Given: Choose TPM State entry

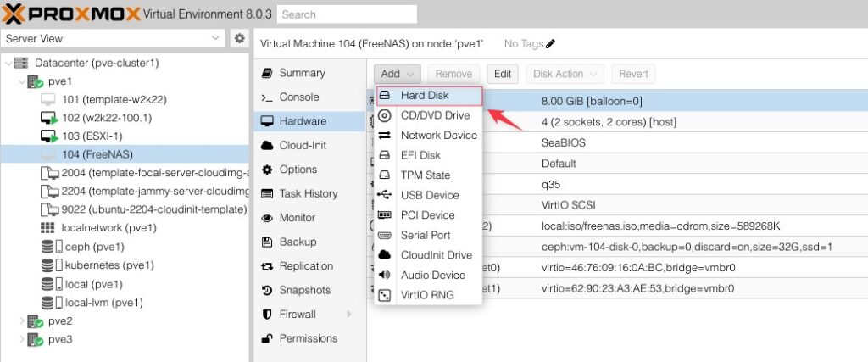Looking at the screenshot, I should (428, 175).
